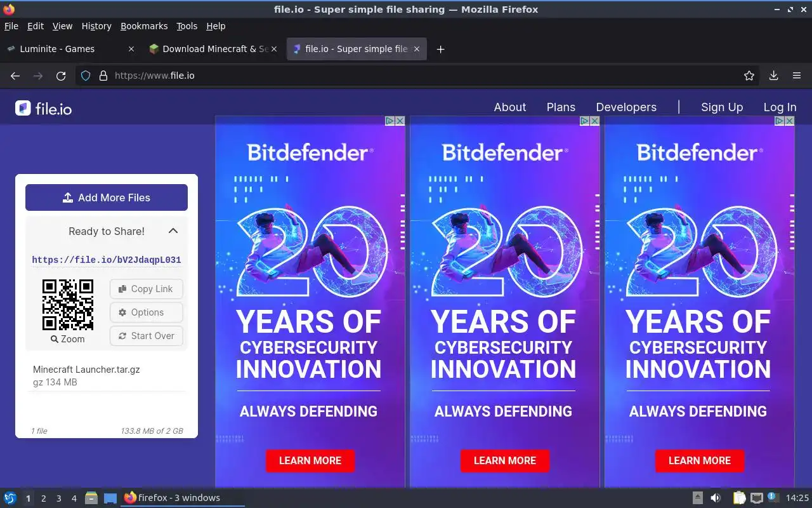Bookmark this page with the star icon
Viewport: 812px width, 508px height.
click(x=749, y=76)
